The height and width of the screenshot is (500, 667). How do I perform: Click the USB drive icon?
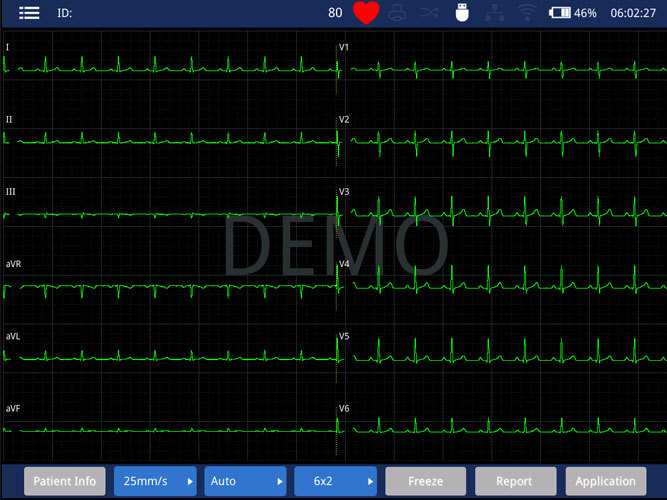(461, 13)
